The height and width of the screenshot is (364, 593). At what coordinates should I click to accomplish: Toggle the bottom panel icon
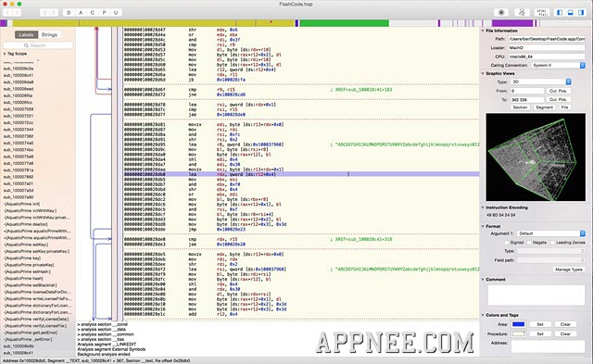(571, 12)
